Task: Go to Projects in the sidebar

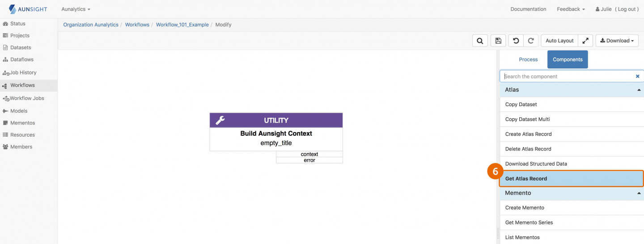Action: pos(20,35)
